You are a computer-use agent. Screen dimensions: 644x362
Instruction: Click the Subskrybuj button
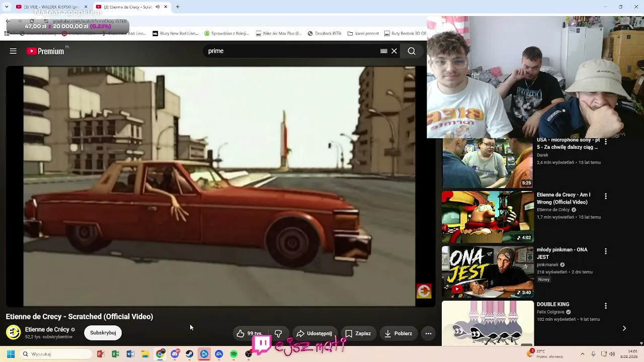[103, 333]
